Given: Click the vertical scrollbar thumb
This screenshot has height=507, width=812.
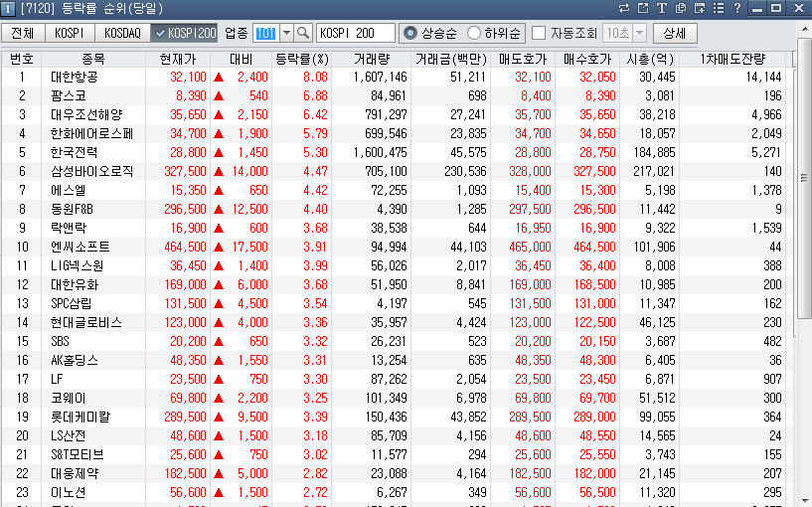Looking at the screenshot, I should pyautogui.click(x=805, y=178).
